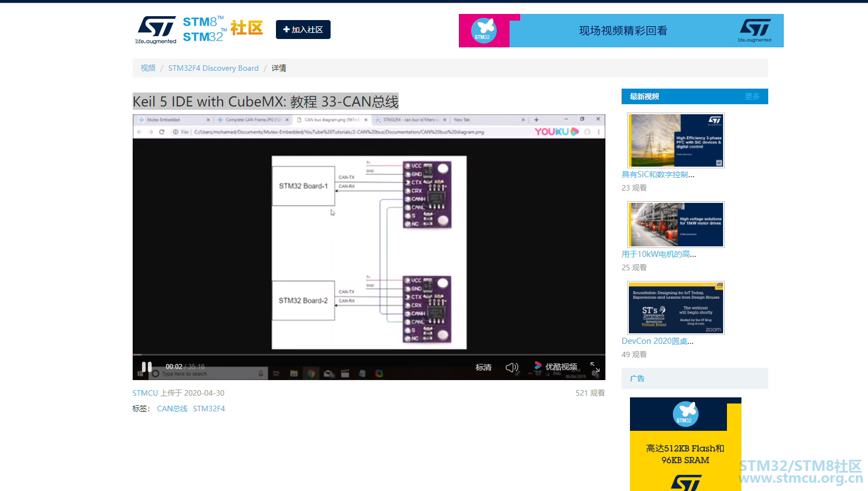Viewport: 868px width, 491px height.
Task: Click the CAN wiring diagram video frame
Action: point(369,252)
